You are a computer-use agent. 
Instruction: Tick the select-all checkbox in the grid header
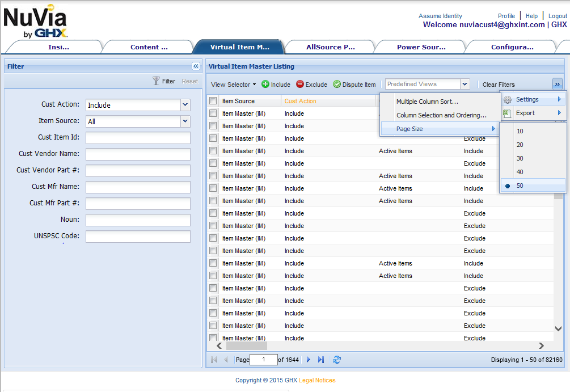click(x=213, y=101)
